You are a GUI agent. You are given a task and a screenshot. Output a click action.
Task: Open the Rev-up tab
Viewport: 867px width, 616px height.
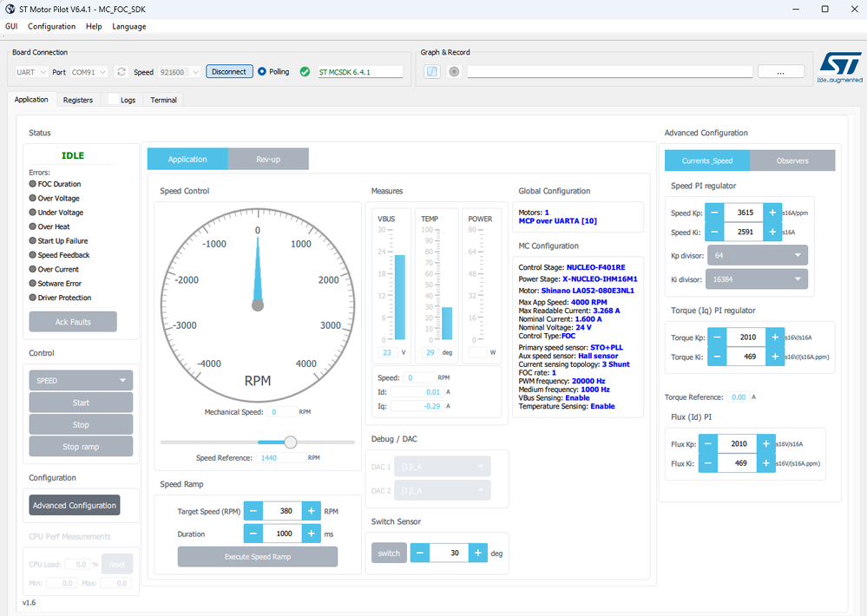pos(268,159)
